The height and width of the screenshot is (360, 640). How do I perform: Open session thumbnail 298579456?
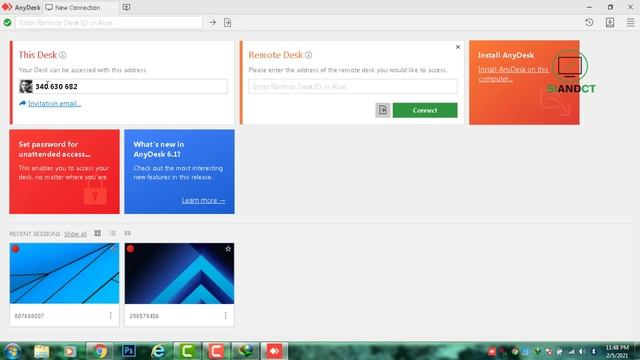click(x=179, y=273)
